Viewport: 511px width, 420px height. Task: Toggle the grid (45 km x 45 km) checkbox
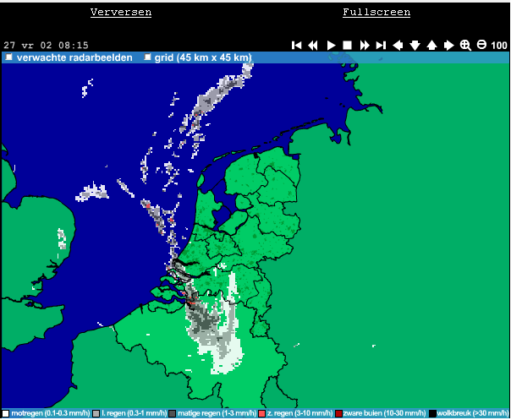147,57
